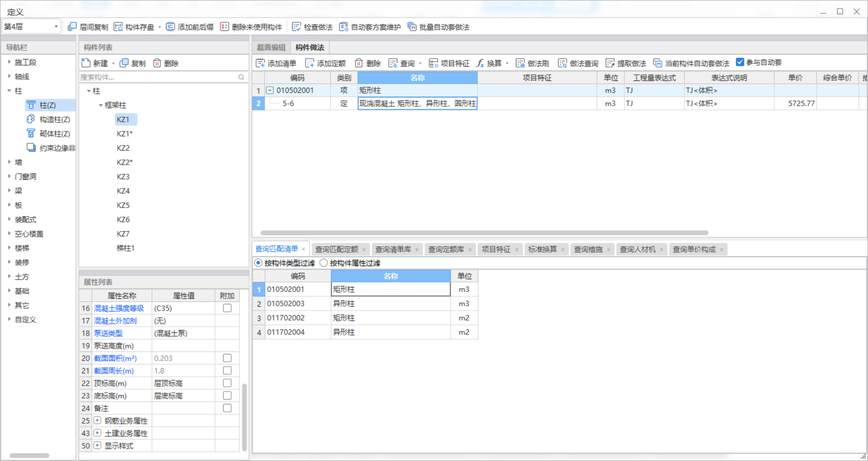Collapse the 框架柱 tree node
868x461 pixels.
tap(100, 105)
